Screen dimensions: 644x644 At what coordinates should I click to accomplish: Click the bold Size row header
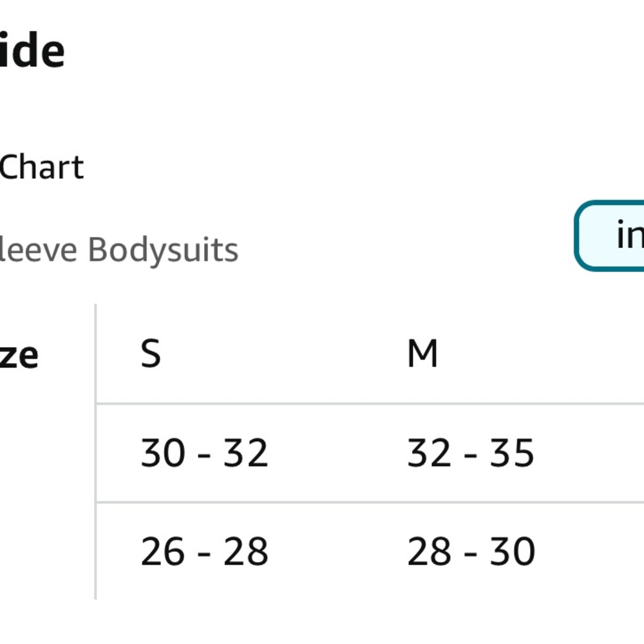pyautogui.click(x=19, y=355)
